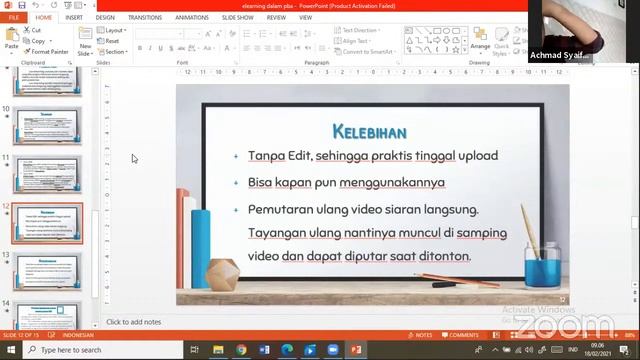The width and height of the screenshot is (640, 360).
Task: Toggle numbered list formatting
Action: pos(264,34)
